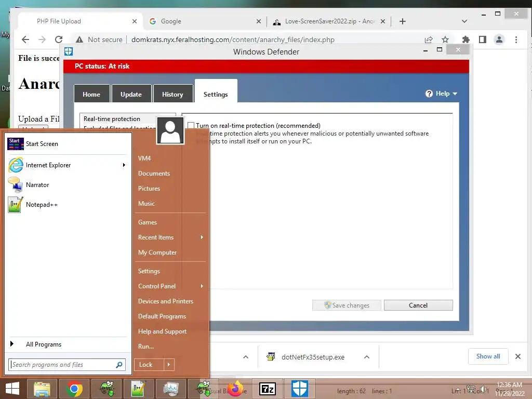Open dotNetFx35setup.exe download options chevron
The image size is (532, 399).
[x=367, y=357]
